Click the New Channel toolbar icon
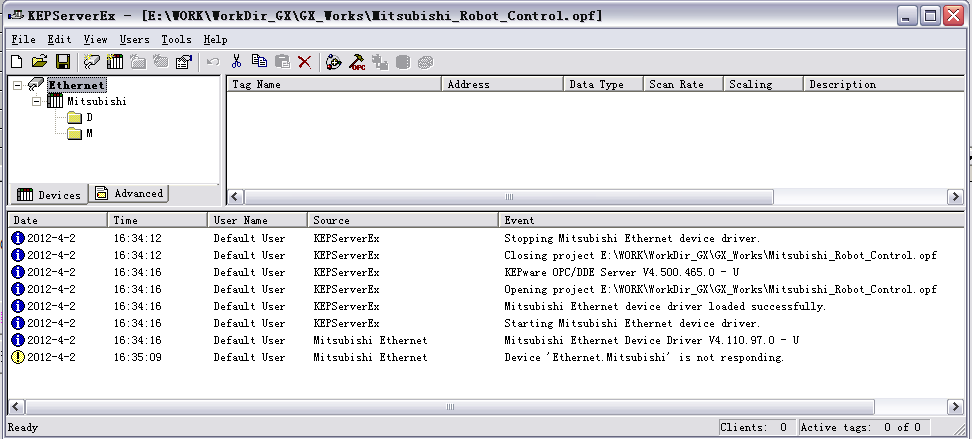This screenshot has width=972, height=439. (x=92, y=62)
